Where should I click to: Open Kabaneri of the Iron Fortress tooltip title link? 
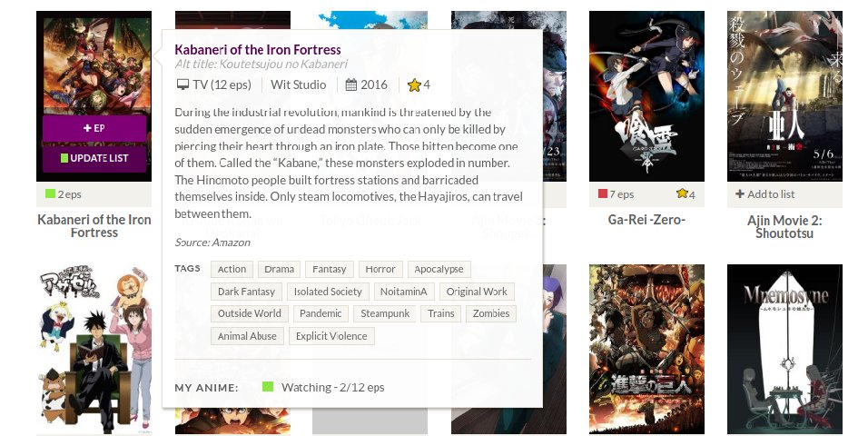(258, 50)
